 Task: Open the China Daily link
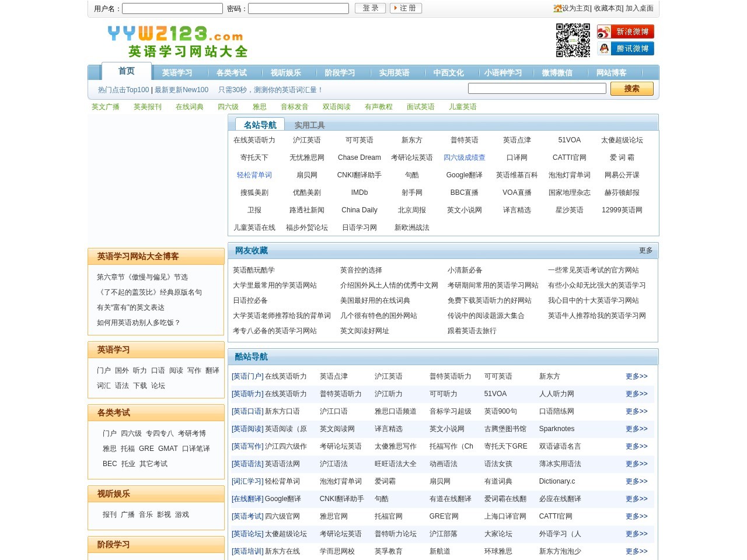coord(359,210)
